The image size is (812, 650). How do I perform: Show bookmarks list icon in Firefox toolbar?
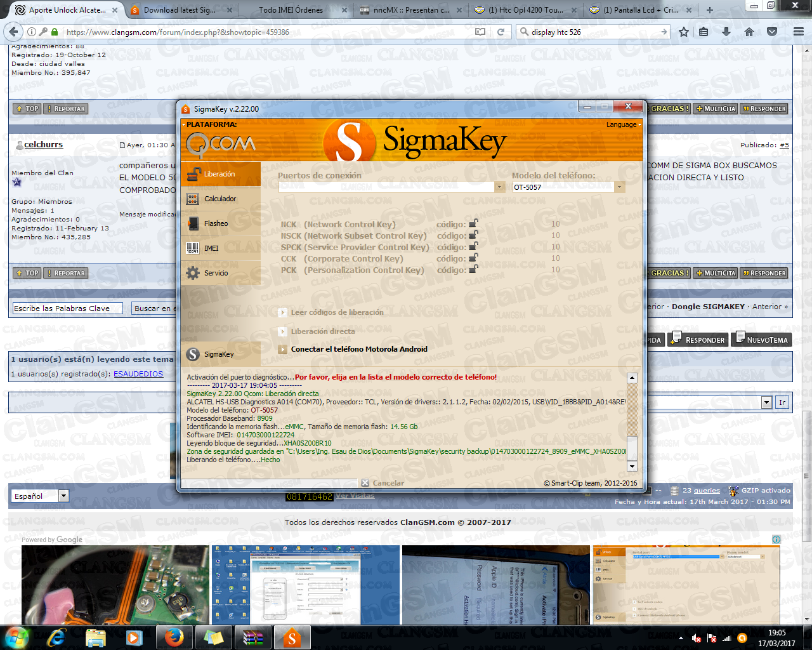point(704,32)
